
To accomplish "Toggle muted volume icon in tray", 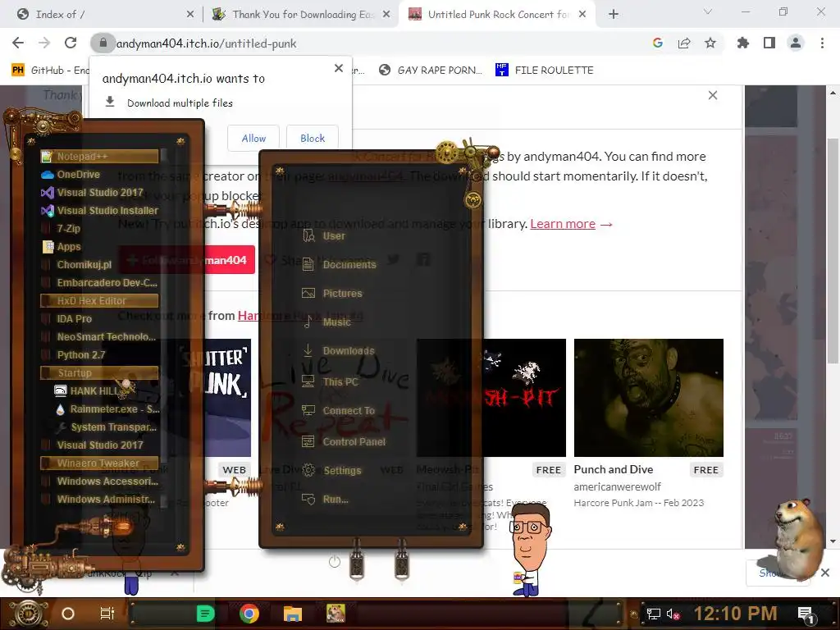I will point(673,614).
